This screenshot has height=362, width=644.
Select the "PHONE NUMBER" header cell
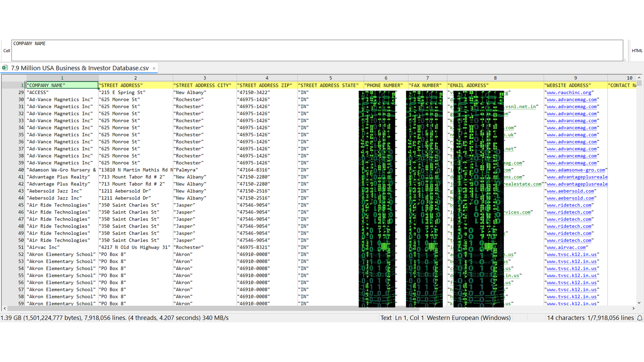(386, 85)
